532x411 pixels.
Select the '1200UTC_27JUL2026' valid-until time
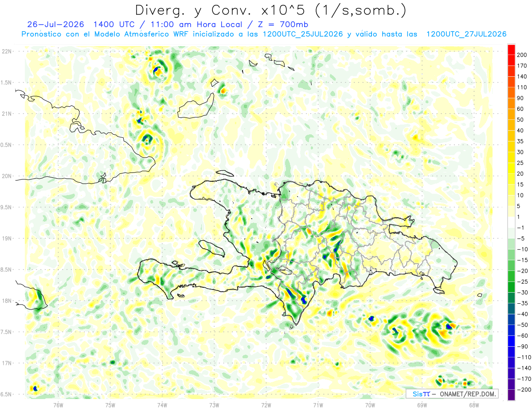pos(466,34)
